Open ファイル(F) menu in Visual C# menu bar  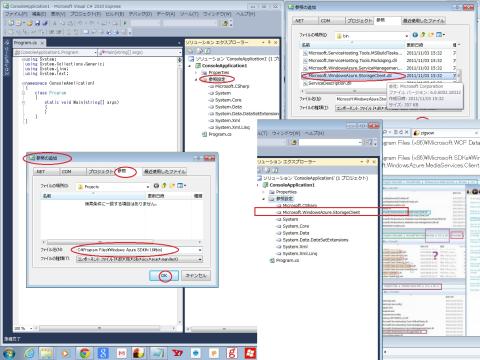[x=16, y=14]
